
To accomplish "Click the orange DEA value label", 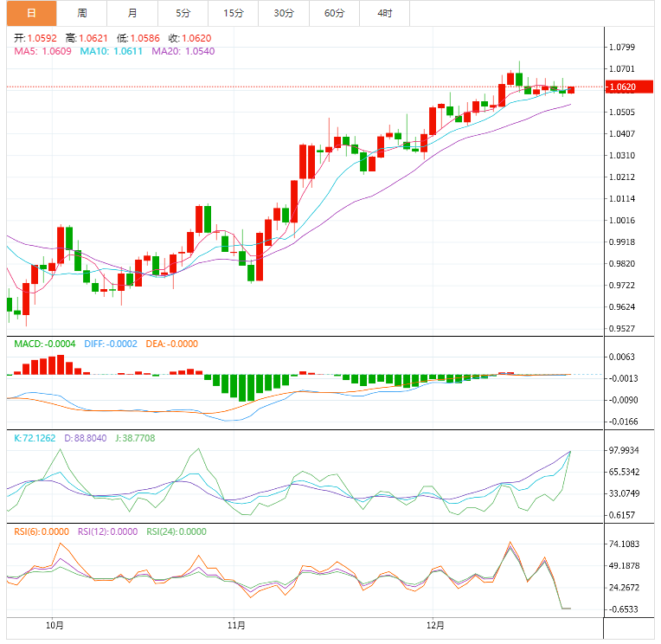I will pos(171,344).
